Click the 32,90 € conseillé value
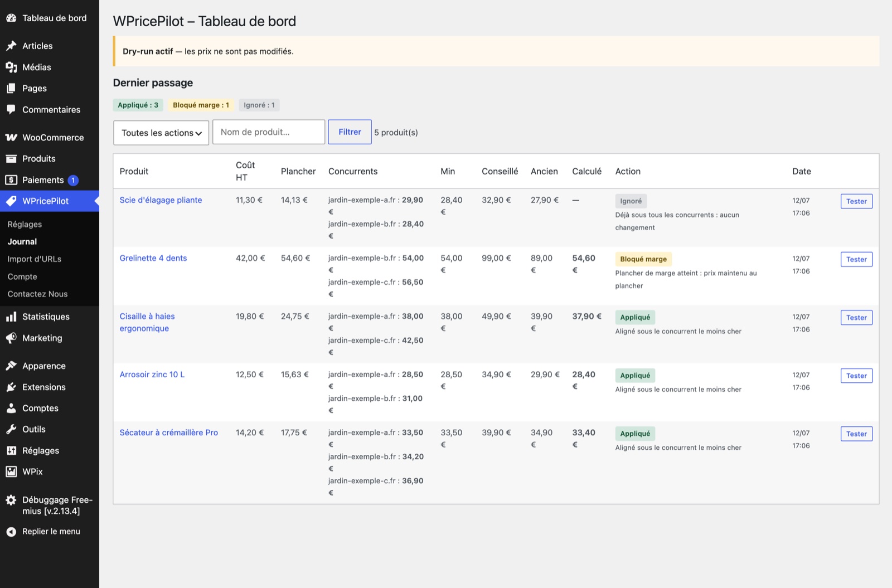 coord(496,200)
